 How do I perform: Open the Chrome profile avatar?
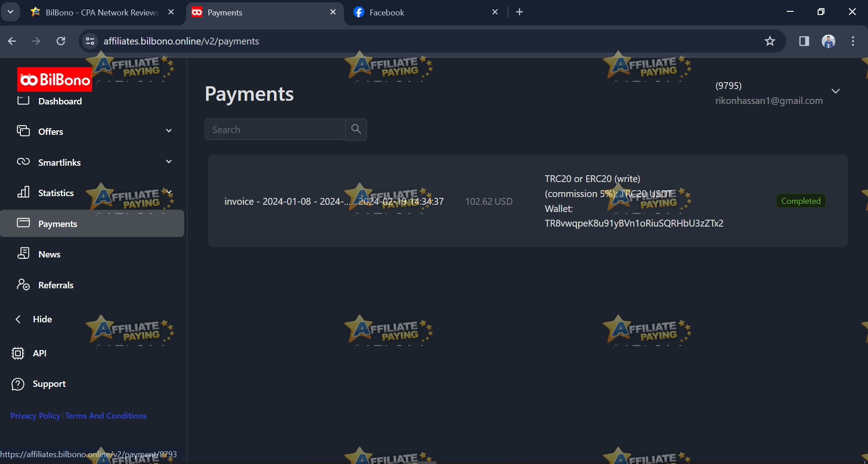[829, 41]
